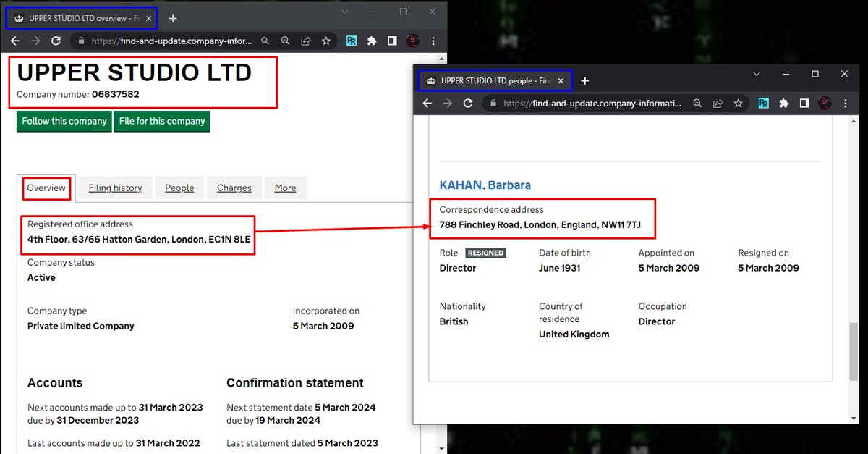Share the overview page via share icon
868x454 pixels.
[x=306, y=41]
